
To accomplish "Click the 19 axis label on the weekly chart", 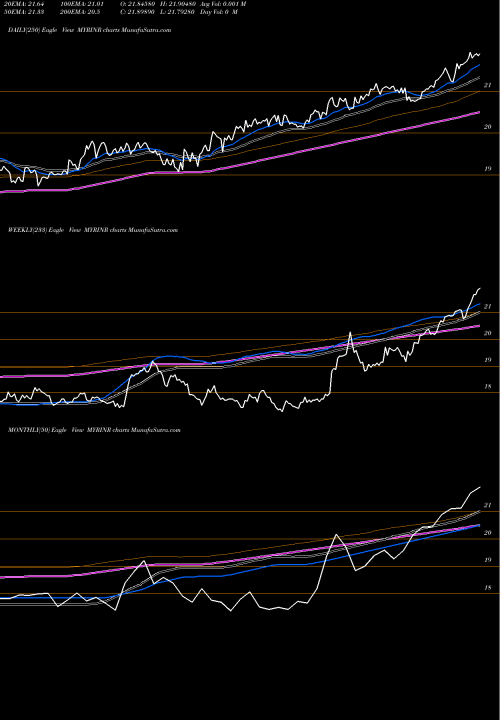I will pos(488,360).
